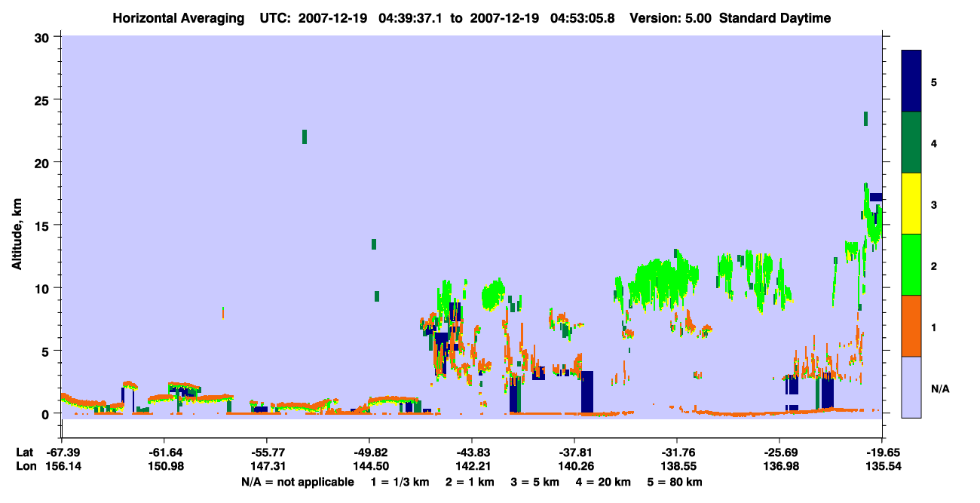
Task: Click the latitude value -19.65
Action: (x=882, y=452)
